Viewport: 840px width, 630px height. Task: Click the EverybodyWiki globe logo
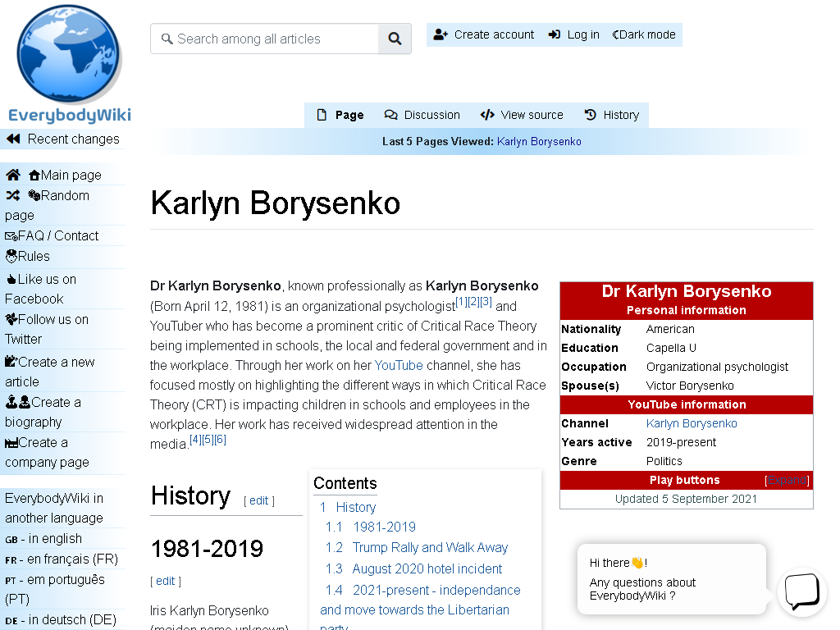point(69,54)
